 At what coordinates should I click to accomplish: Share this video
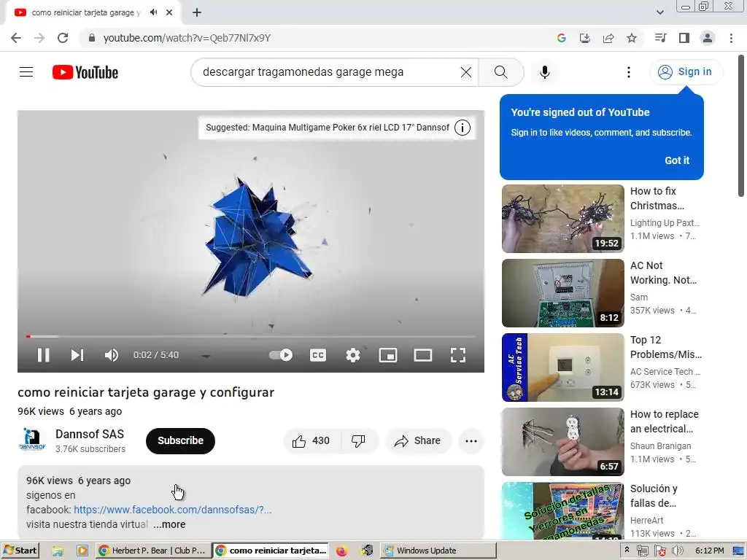click(x=417, y=441)
